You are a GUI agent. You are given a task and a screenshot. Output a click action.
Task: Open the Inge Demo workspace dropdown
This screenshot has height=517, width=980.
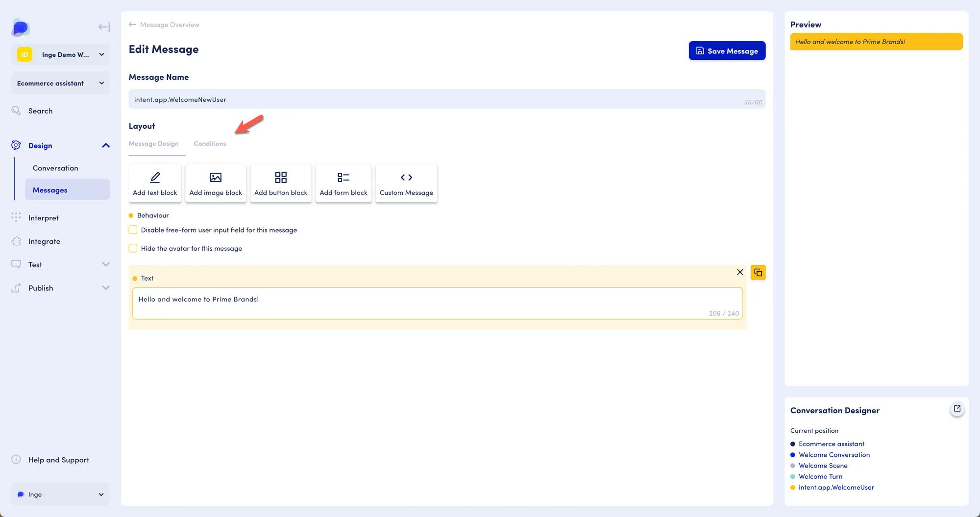pyautogui.click(x=60, y=54)
